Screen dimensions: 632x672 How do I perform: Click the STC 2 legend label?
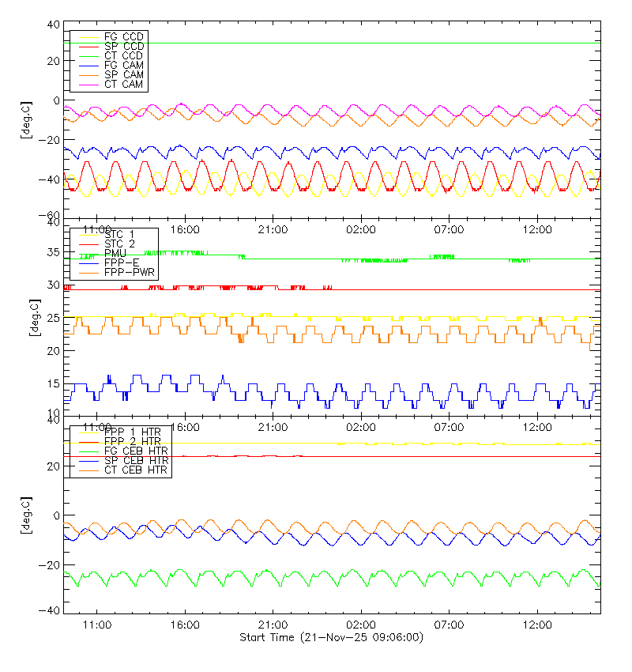(x=119, y=244)
